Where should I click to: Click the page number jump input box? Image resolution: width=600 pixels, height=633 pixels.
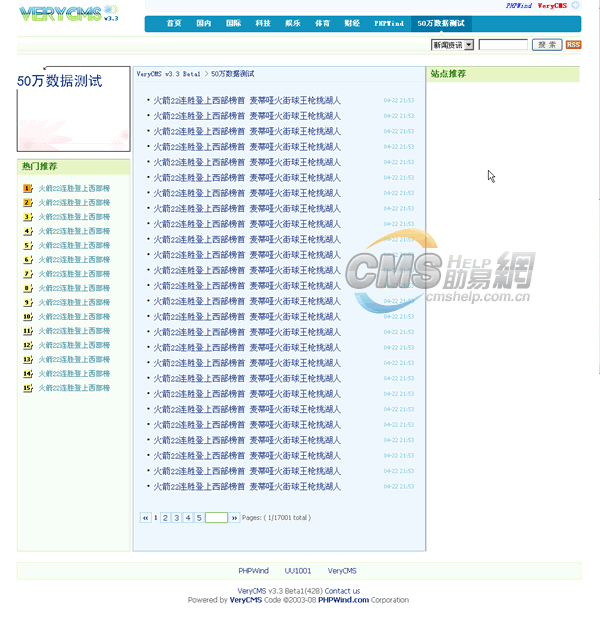(x=216, y=518)
